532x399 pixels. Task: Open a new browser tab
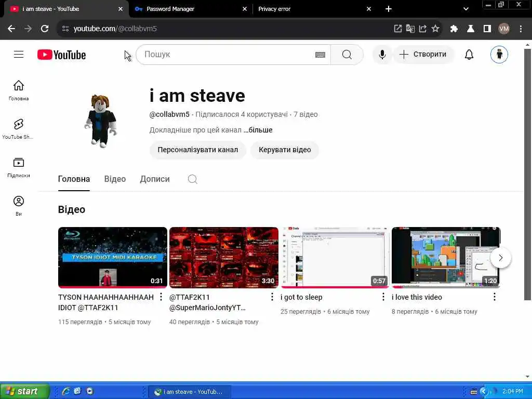click(389, 9)
